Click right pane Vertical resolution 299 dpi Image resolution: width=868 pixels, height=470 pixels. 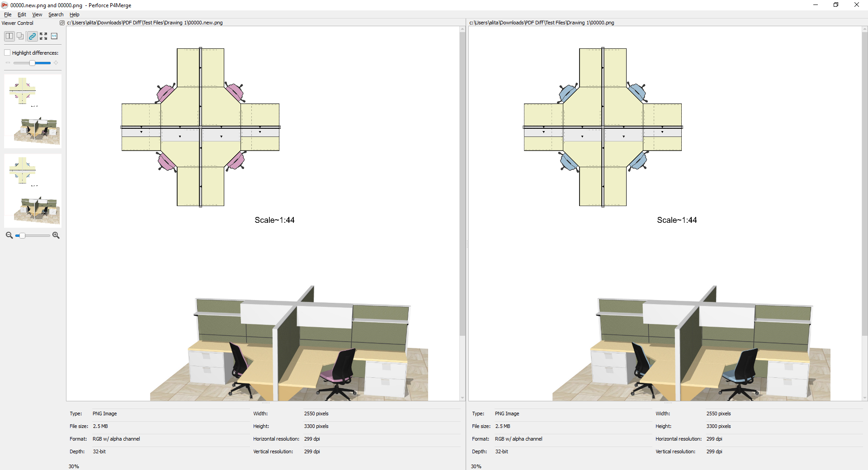coord(714,451)
